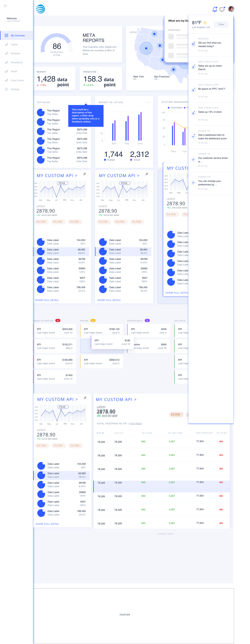Click the red Needs Attention count badge

click(58, 321)
